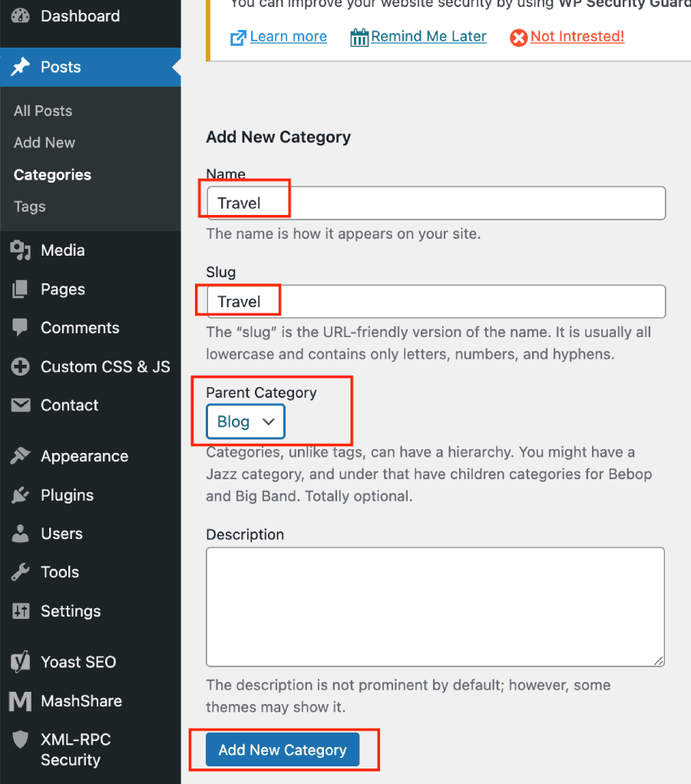Select Add New under Posts
The width and height of the screenshot is (691, 784).
point(45,143)
